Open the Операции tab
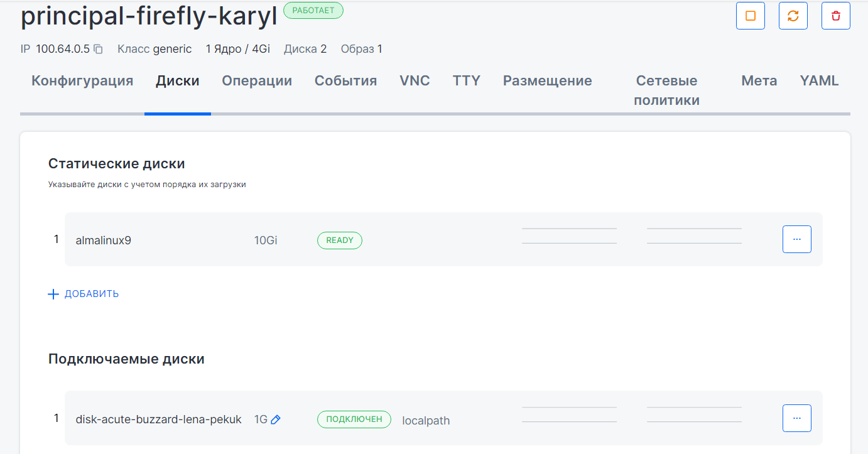This screenshot has height=454, width=868. click(x=257, y=81)
